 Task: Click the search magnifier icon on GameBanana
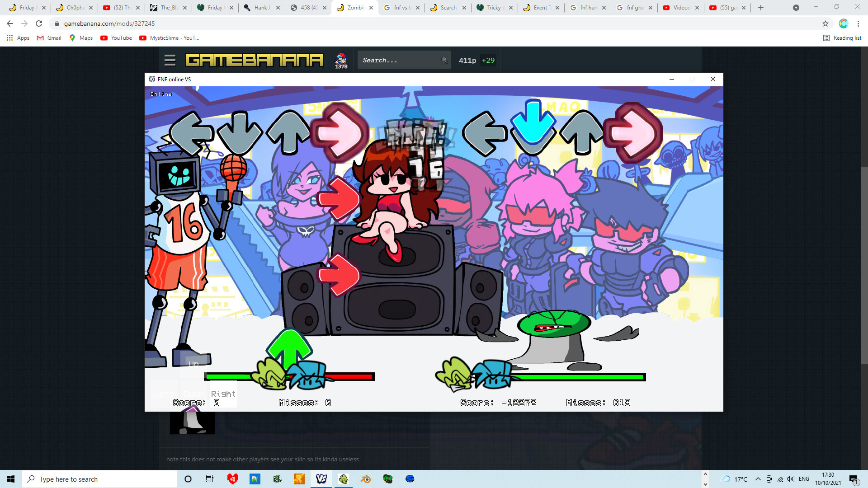[443, 60]
